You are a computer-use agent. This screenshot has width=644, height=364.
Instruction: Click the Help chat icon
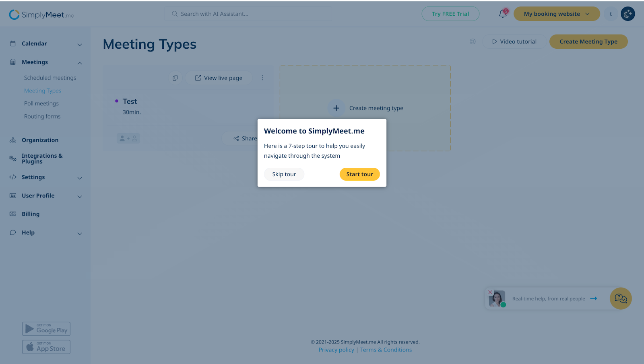pyautogui.click(x=13, y=232)
